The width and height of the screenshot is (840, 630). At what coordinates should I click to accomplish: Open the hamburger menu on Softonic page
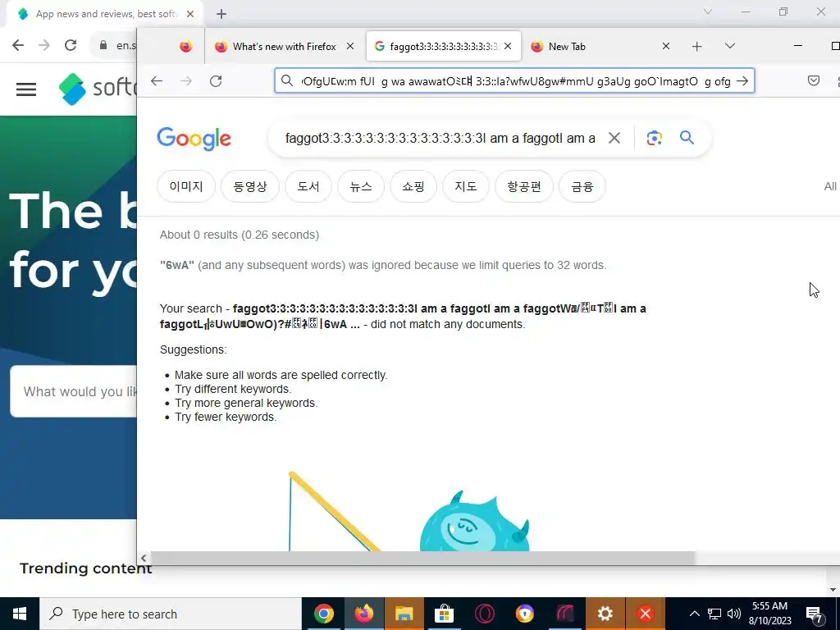26,89
